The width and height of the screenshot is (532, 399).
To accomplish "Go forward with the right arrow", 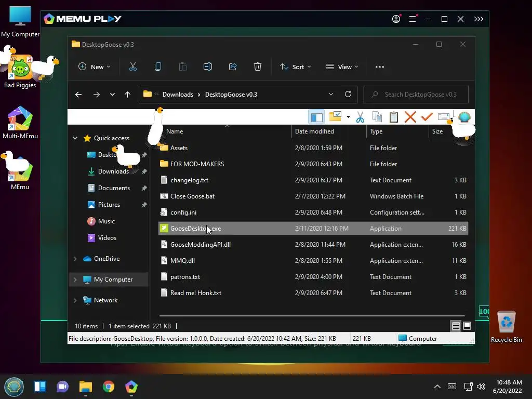I will coord(96,95).
